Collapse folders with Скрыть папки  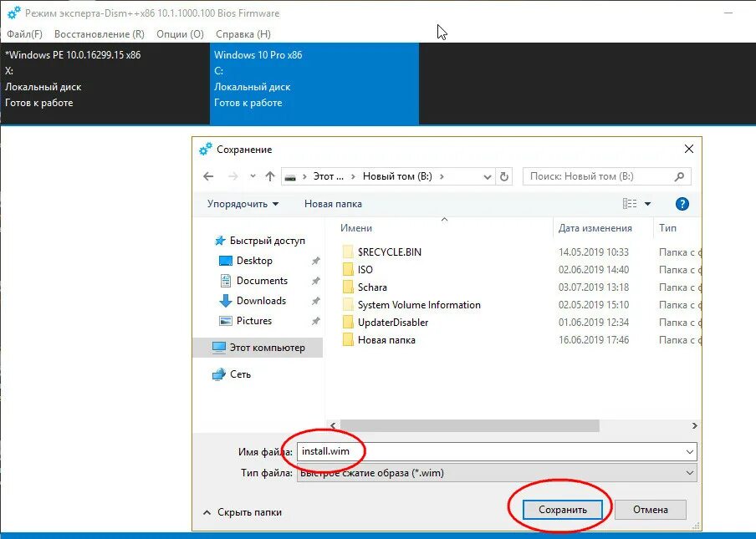click(x=243, y=512)
